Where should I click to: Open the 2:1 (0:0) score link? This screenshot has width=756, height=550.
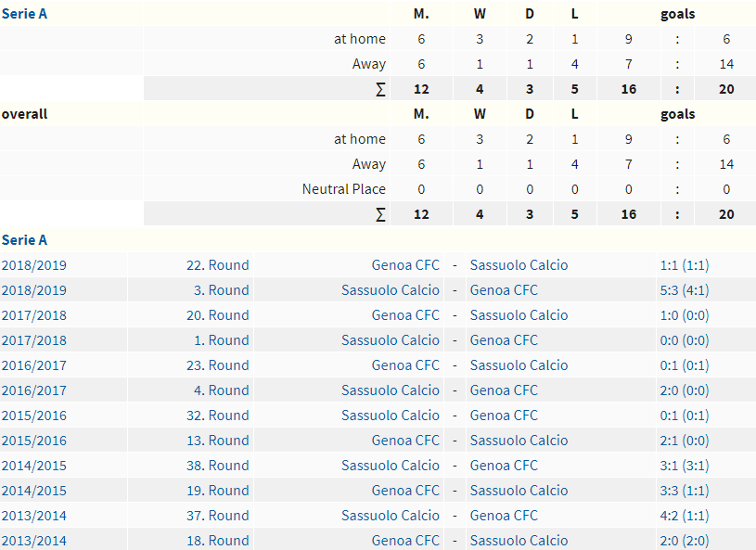pos(685,441)
